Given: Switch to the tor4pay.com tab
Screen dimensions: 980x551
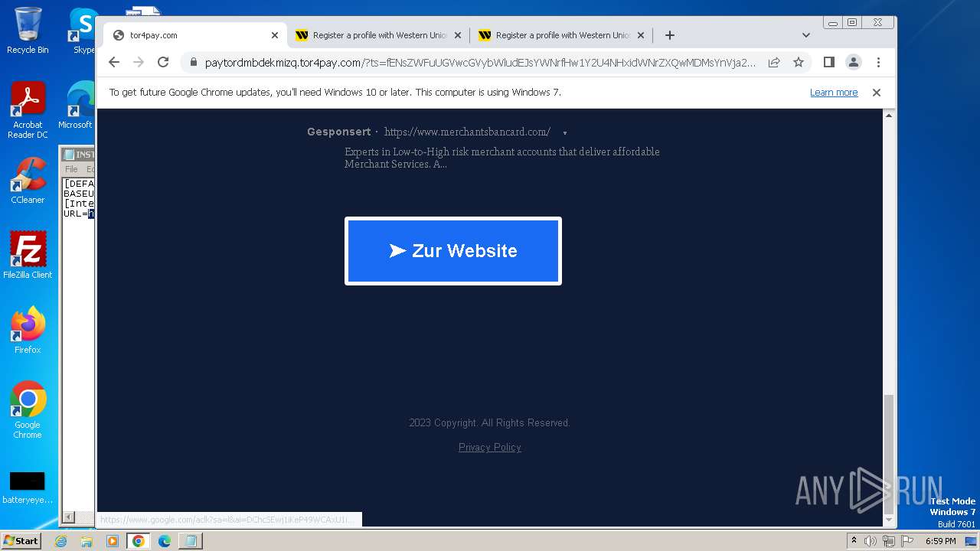Looking at the screenshot, I should pos(194,35).
